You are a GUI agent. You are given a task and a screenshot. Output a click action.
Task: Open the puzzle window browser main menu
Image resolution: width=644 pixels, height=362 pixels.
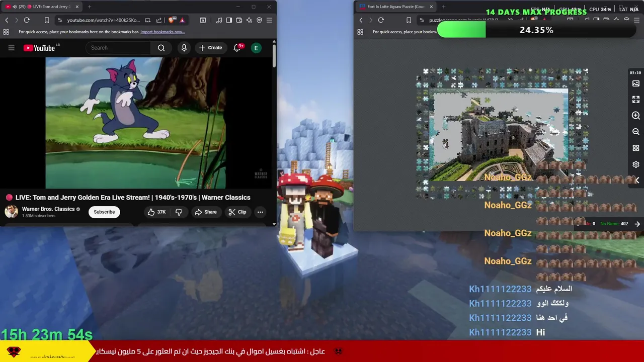636,20
